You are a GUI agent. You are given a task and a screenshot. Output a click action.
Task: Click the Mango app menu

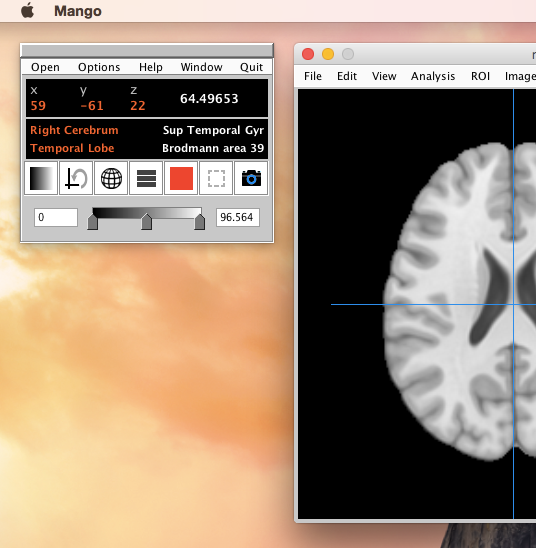coord(78,11)
